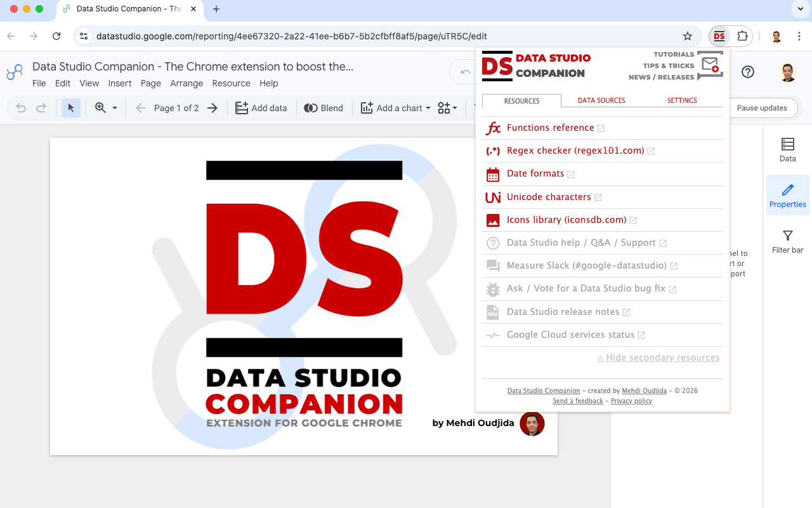Open the Data Studio Companion extension icon
The height and width of the screenshot is (508, 812).
pyautogui.click(x=719, y=36)
